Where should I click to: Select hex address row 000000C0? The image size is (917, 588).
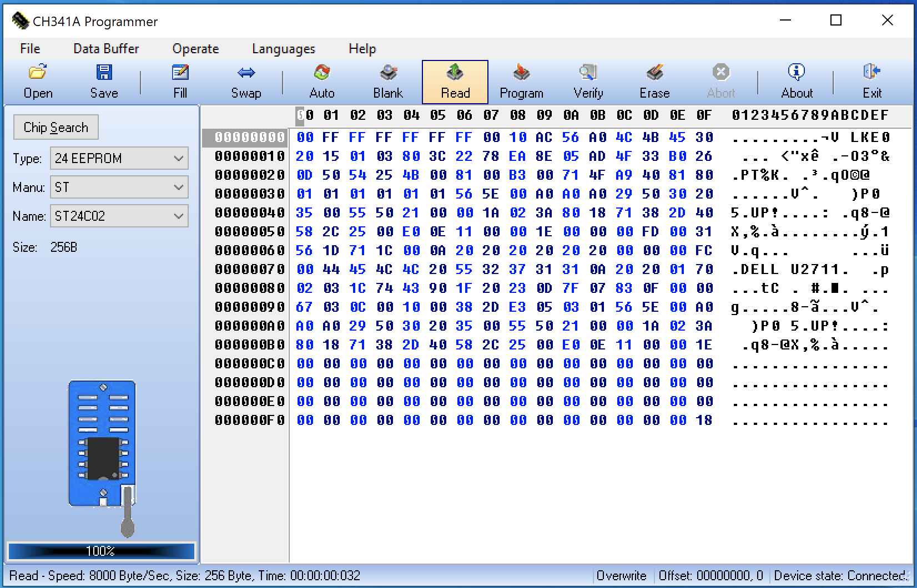(250, 363)
